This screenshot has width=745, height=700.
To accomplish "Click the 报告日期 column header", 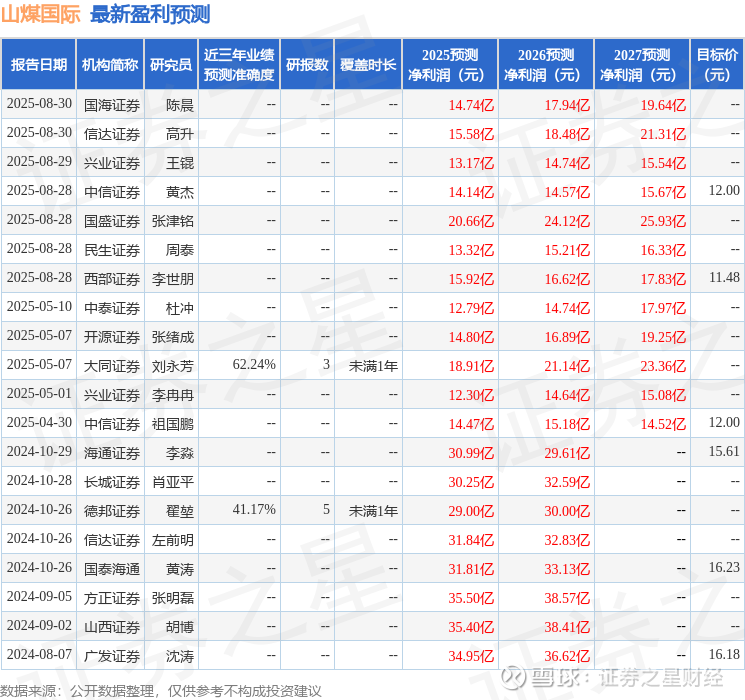I will pos(38,65).
